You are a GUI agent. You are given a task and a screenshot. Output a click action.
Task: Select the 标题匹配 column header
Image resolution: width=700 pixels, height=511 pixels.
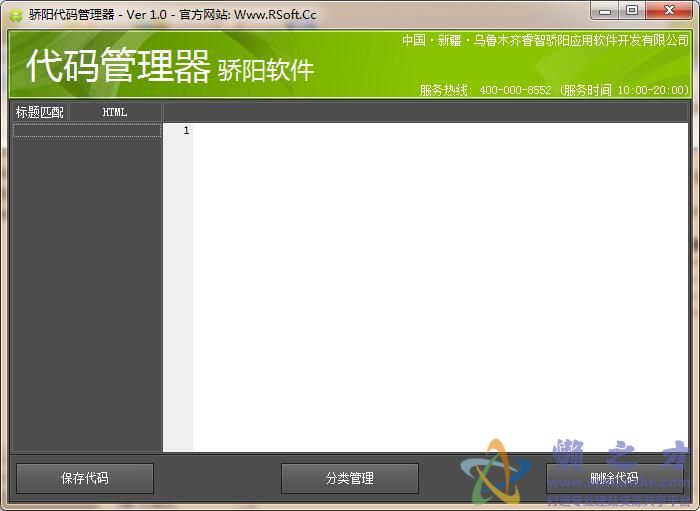pyautogui.click(x=40, y=112)
